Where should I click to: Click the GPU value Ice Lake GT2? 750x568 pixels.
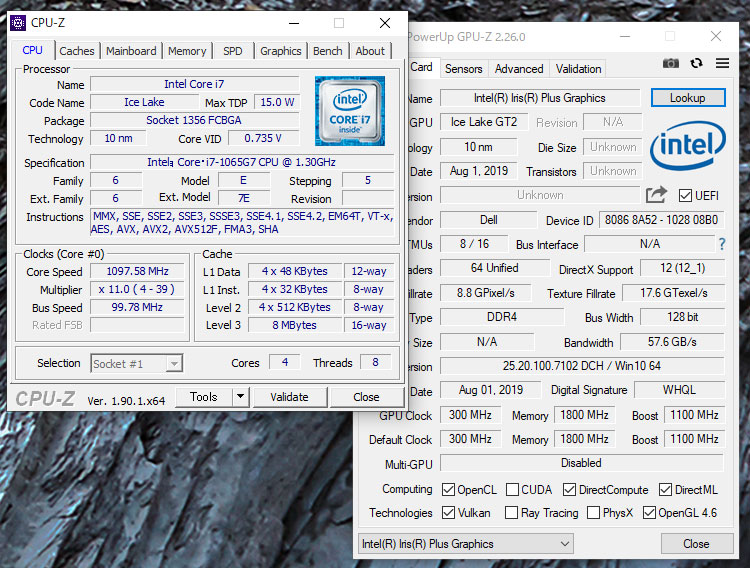click(484, 122)
